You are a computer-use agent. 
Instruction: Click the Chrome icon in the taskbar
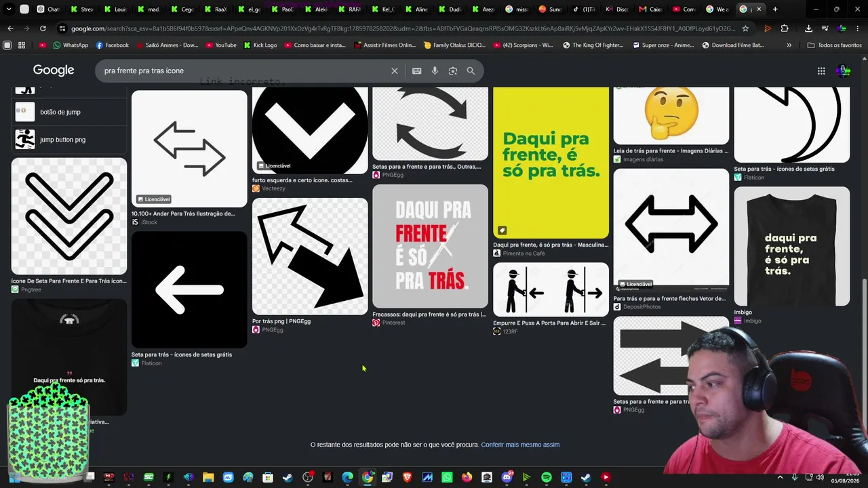(367, 477)
